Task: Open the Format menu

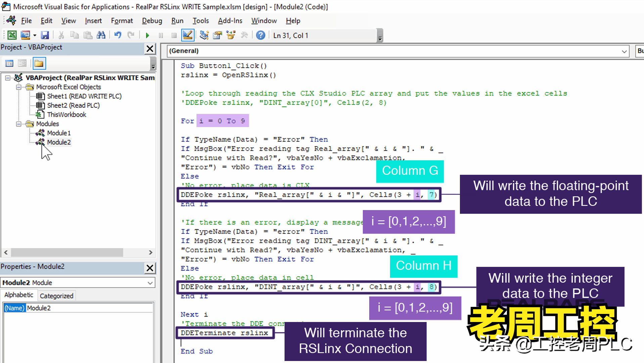Action: [122, 21]
